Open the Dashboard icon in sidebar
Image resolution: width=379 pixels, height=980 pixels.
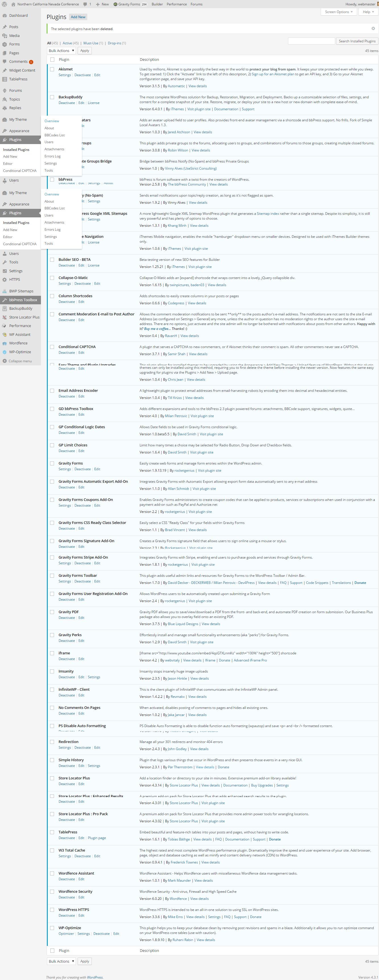(x=5, y=16)
